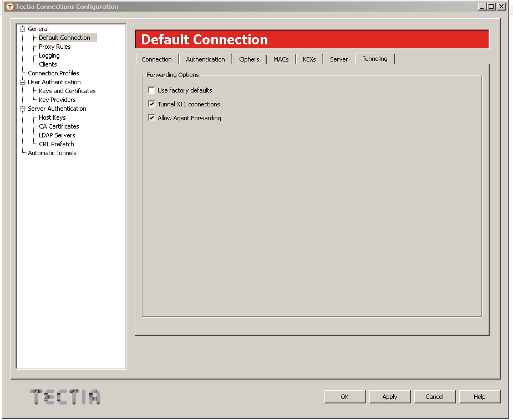Collapse the Server Authentication node
The height and width of the screenshot is (420, 513).
click(x=22, y=109)
